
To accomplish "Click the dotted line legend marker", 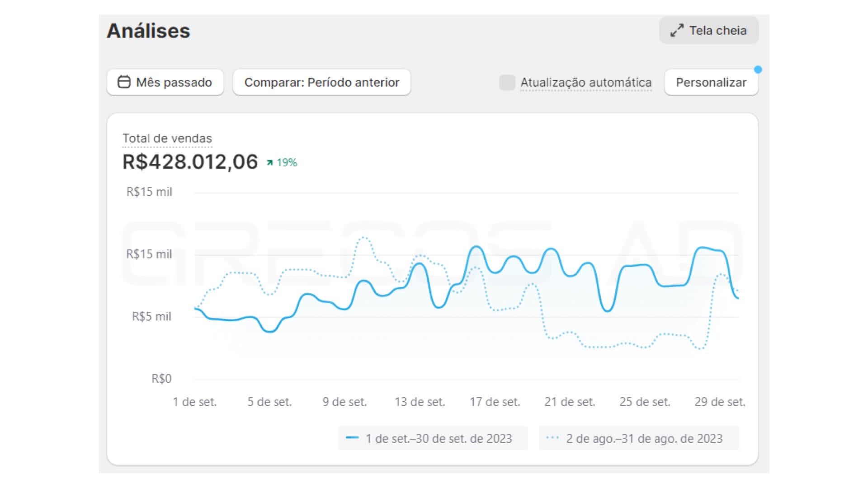I will point(552,438).
